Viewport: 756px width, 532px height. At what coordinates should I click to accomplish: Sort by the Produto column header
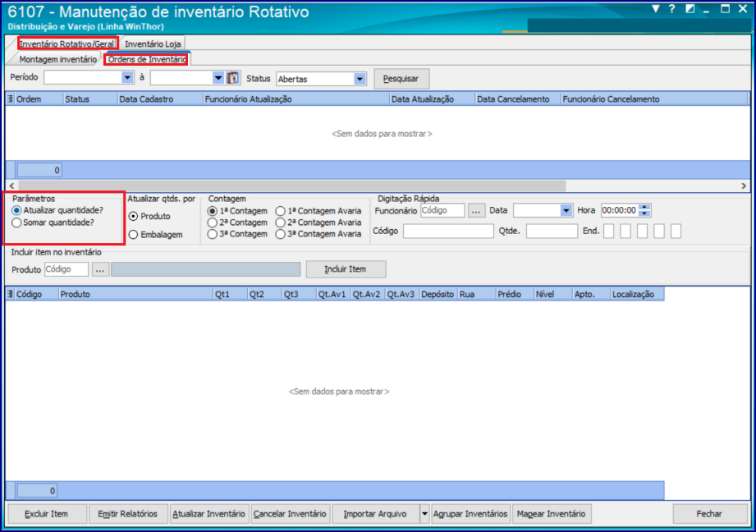[x=136, y=294]
